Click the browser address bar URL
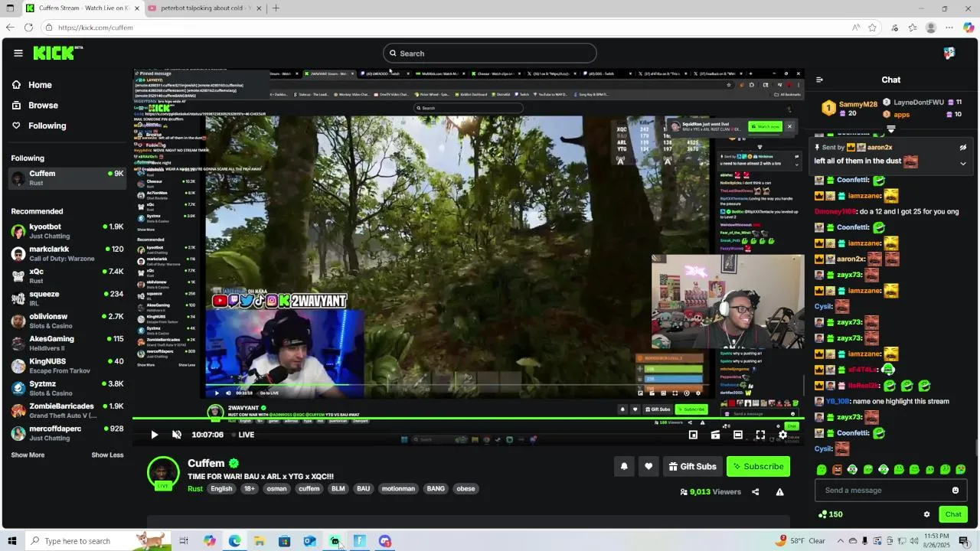The width and height of the screenshot is (980, 551). click(96, 28)
